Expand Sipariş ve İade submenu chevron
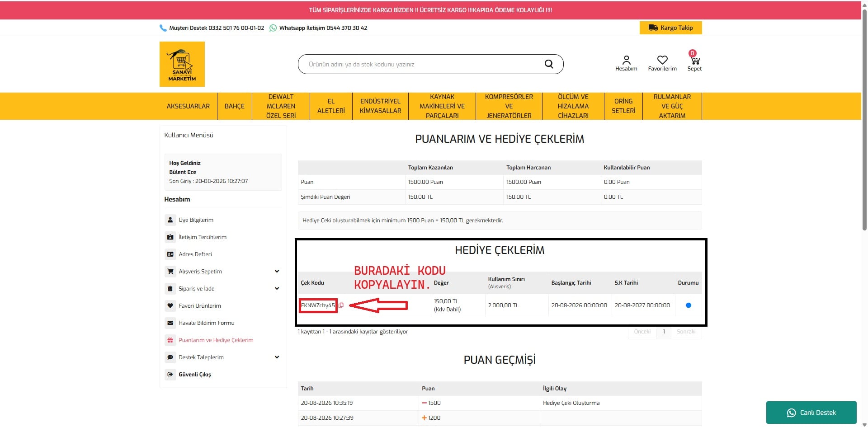The image size is (868, 427). pyautogui.click(x=277, y=289)
